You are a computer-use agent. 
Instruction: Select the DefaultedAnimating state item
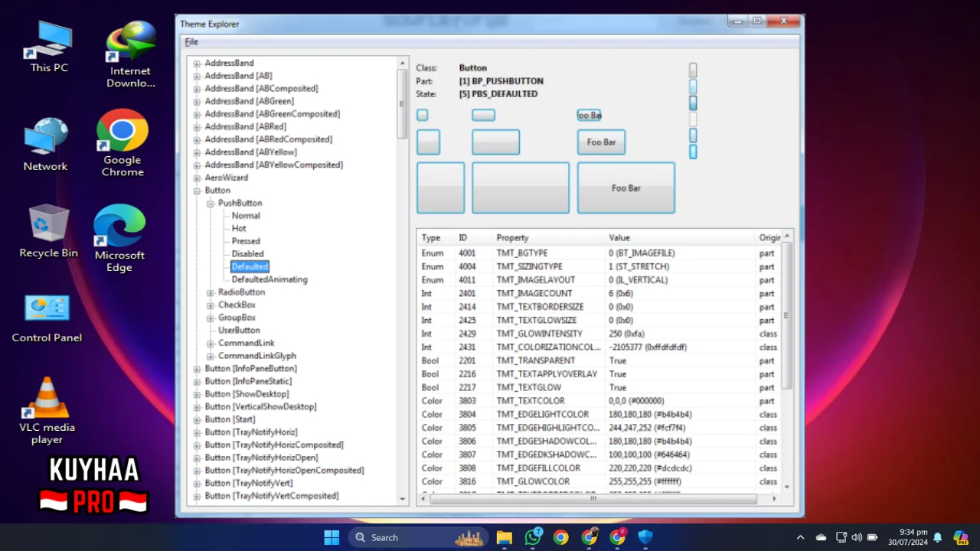(269, 279)
